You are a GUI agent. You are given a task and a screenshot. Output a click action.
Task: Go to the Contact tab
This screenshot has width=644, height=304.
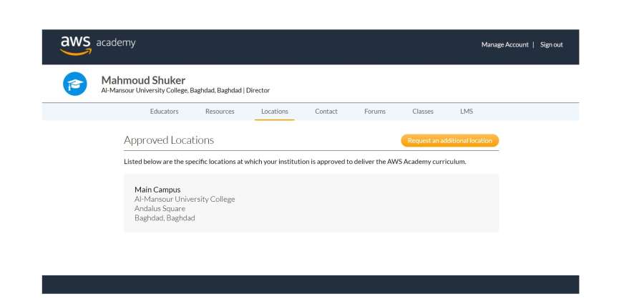(326, 112)
